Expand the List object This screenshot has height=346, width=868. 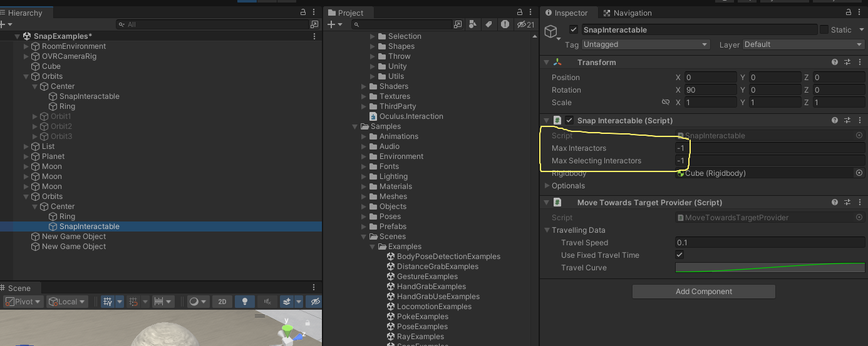click(26, 146)
